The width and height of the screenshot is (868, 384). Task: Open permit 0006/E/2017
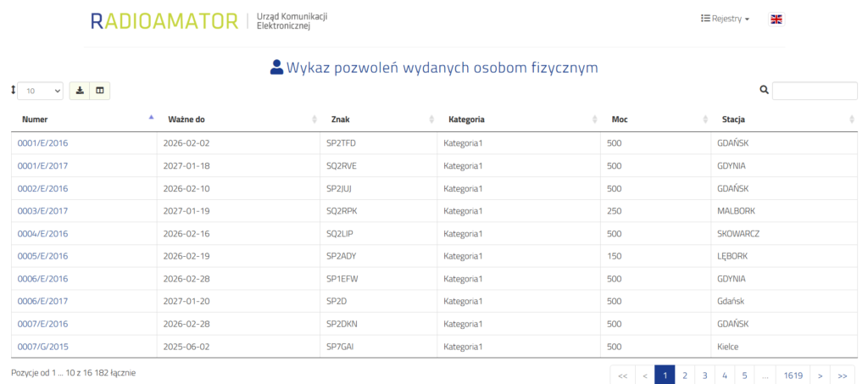point(42,302)
